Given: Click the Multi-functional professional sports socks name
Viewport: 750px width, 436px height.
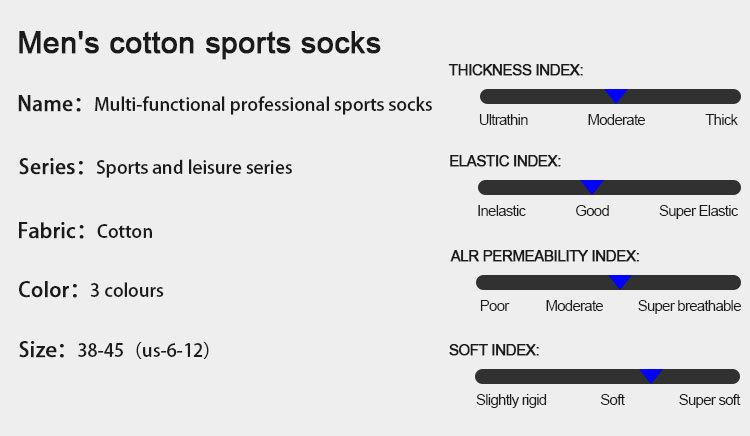Looking at the screenshot, I should [x=263, y=104].
